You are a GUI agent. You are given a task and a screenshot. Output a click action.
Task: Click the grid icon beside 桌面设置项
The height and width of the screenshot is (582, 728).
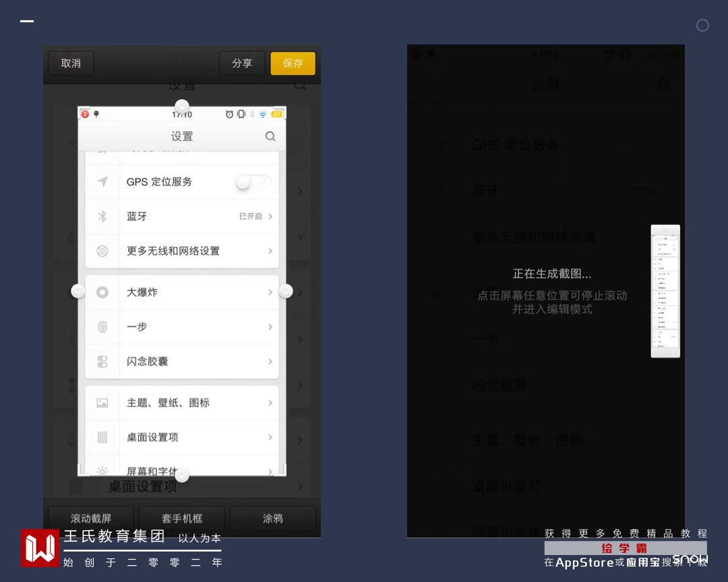tap(102, 437)
